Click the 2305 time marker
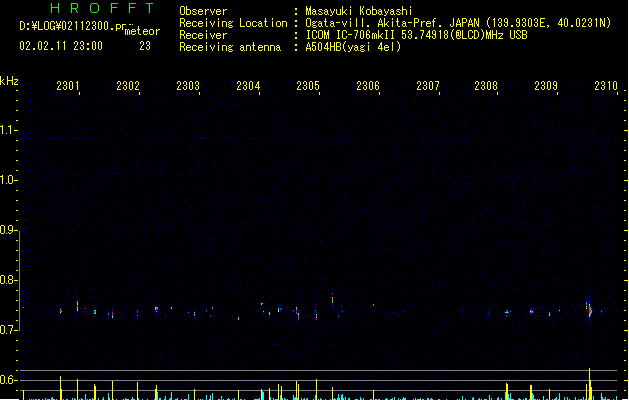This screenshot has height=400, width=629. click(308, 86)
